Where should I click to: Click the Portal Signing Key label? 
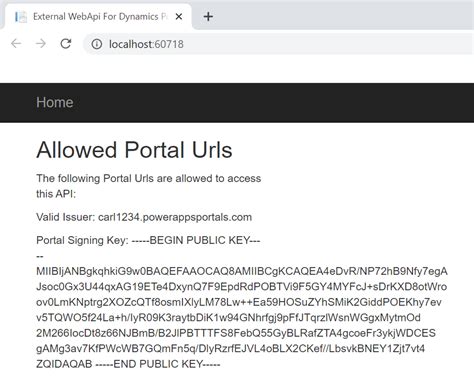tap(82, 240)
